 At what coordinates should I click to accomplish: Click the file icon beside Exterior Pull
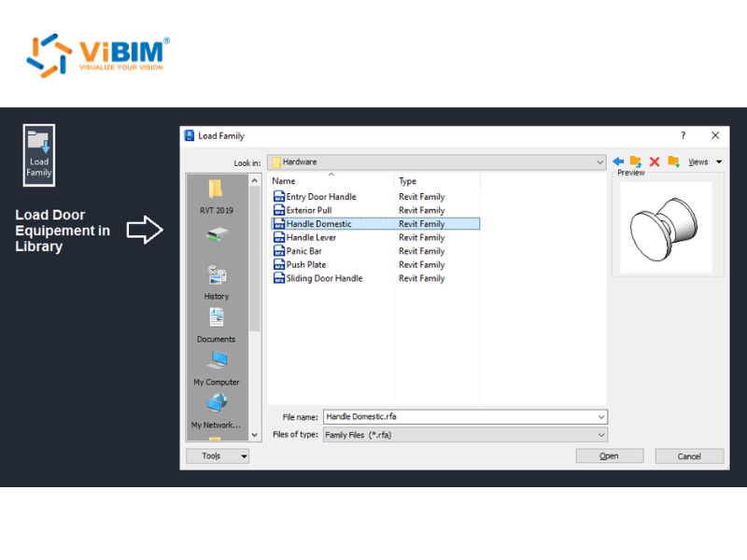pyautogui.click(x=278, y=210)
